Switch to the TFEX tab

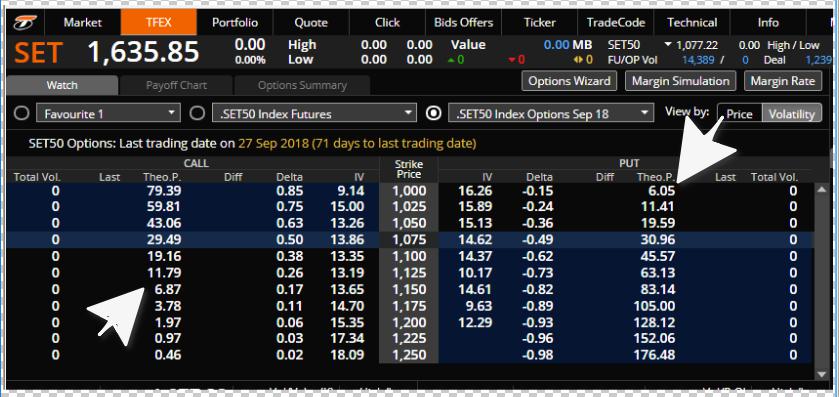click(159, 22)
